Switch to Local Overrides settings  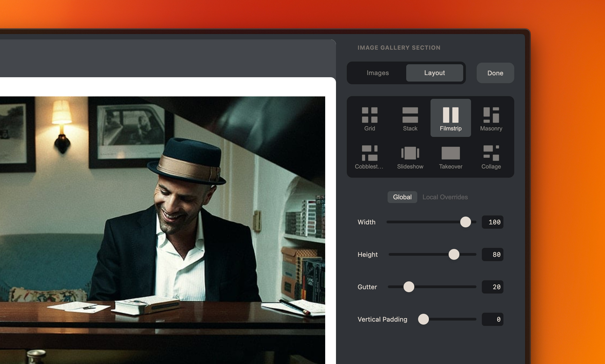pos(445,197)
